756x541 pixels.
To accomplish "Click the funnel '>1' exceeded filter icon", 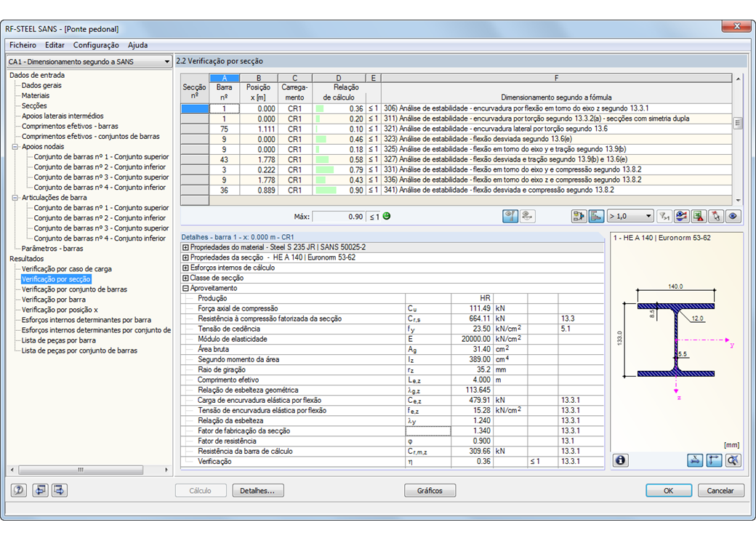I will click(665, 217).
